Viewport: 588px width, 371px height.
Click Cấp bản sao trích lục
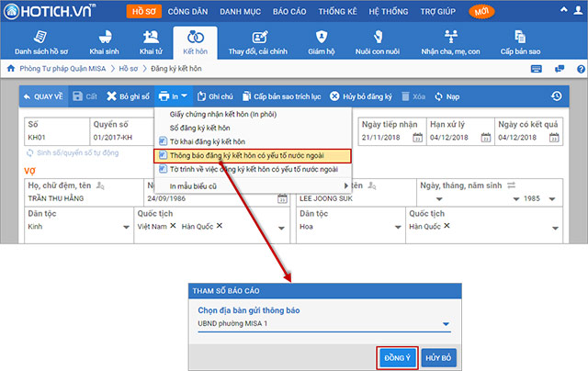pos(282,96)
